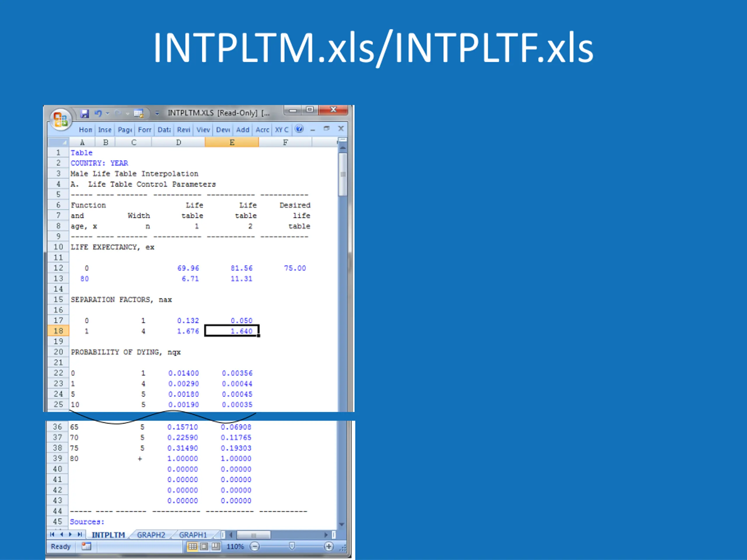
Task: Click the Save icon in Quick Access
Action: pos(84,113)
